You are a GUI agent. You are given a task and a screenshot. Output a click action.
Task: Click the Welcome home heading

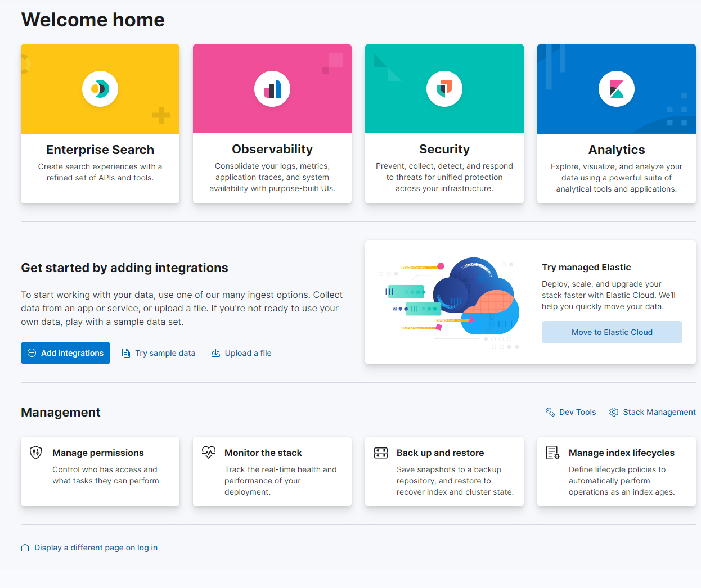tap(93, 20)
